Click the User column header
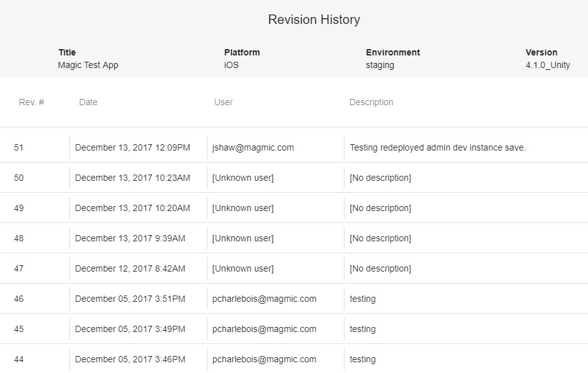The image size is (588, 373). (223, 102)
